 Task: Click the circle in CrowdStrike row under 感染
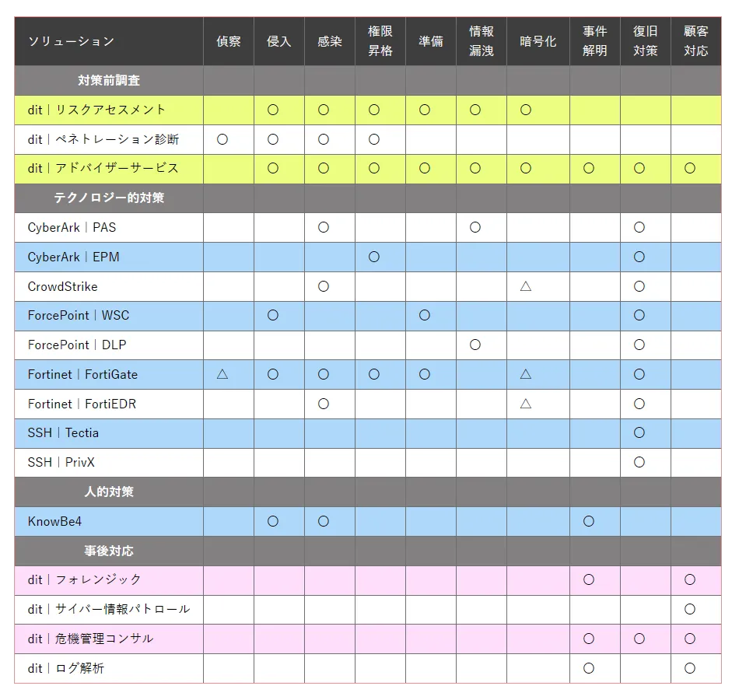tap(324, 286)
